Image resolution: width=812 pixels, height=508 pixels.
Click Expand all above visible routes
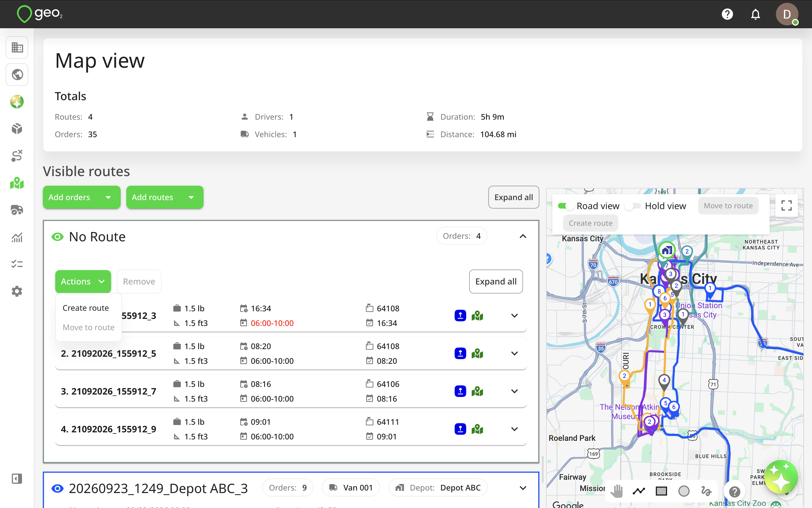pyautogui.click(x=513, y=197)
